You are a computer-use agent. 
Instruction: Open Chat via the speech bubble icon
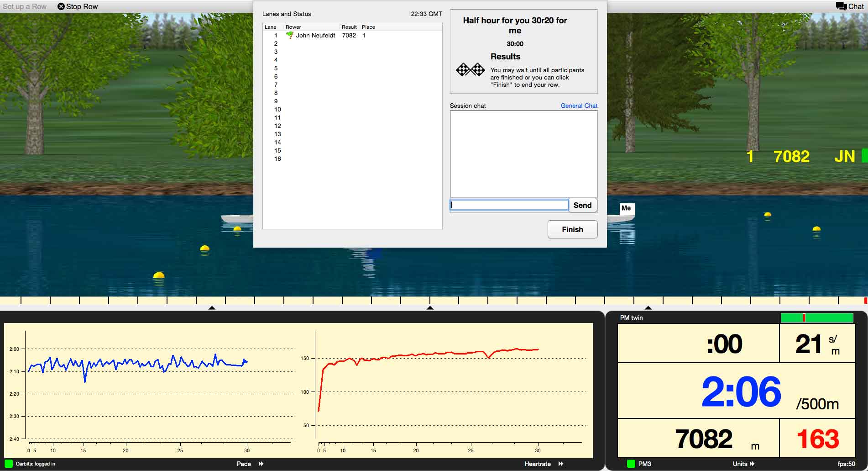[841, 6]
